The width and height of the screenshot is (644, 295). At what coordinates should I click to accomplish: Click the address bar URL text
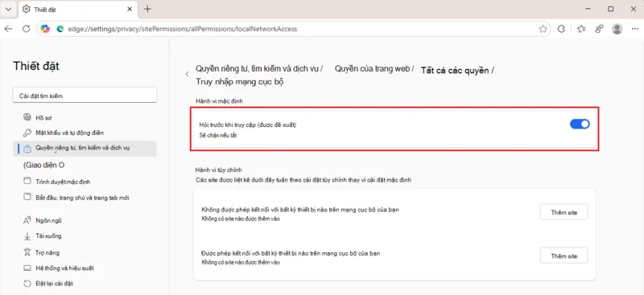pyautogui.click(x=182, y=29)
